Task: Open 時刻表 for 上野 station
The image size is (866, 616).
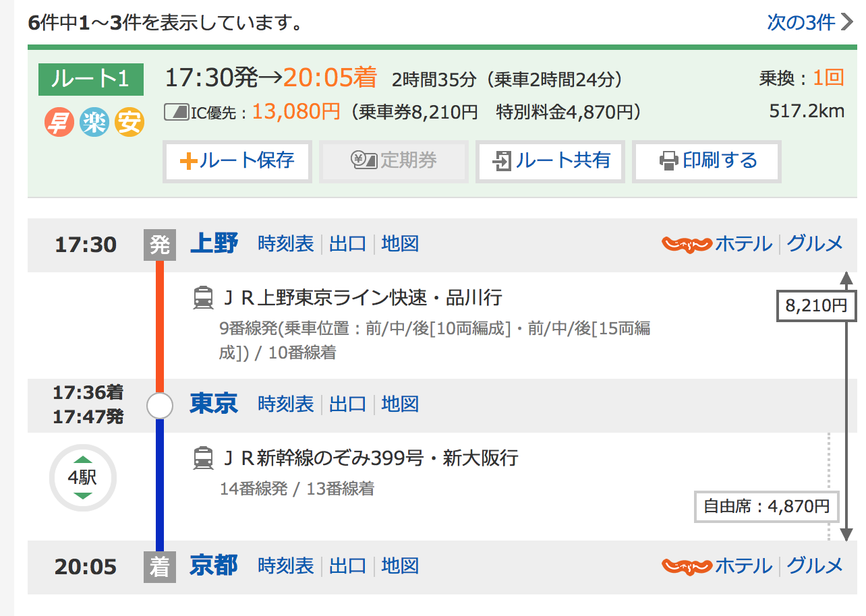Action: click(x=286, y=243)
